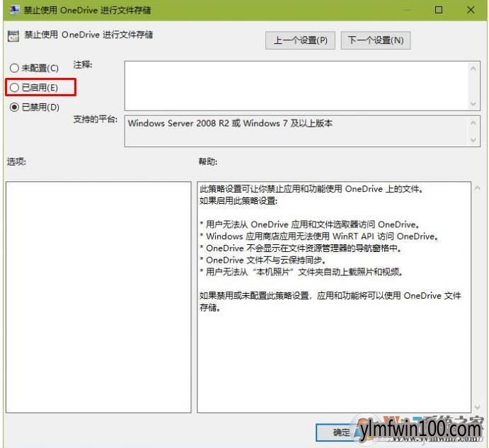Click the help line mentioning WinRT API

tap(319, 236)
